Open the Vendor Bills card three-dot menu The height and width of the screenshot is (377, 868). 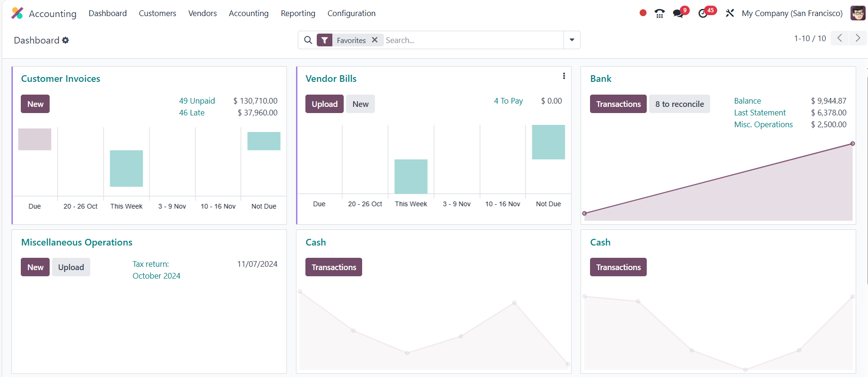coord(564,76)
